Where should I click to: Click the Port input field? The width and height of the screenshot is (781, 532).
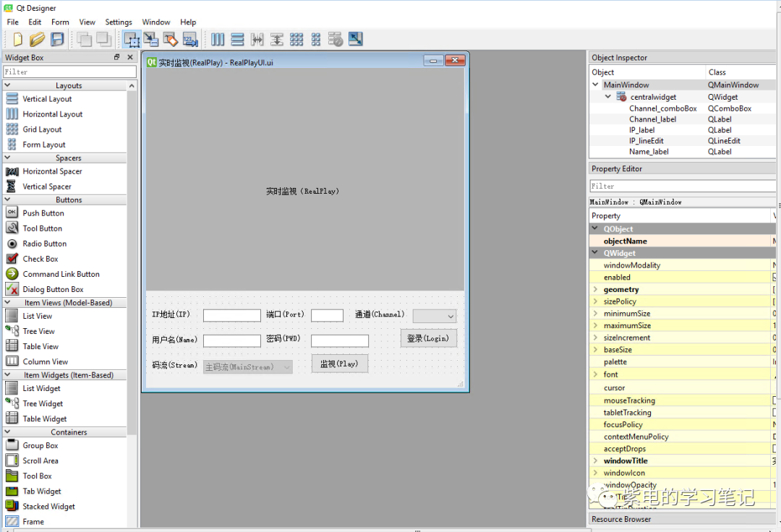click(x=328, y=316)
